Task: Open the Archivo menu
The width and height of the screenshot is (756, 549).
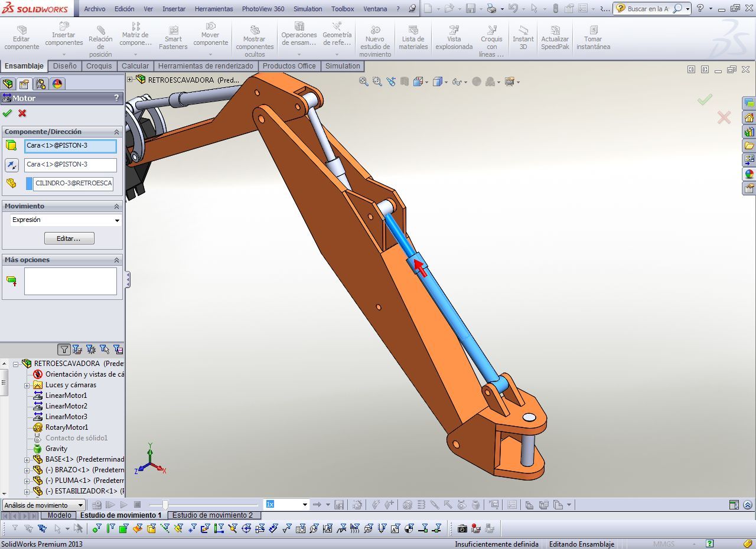Action: pos(94,9)
